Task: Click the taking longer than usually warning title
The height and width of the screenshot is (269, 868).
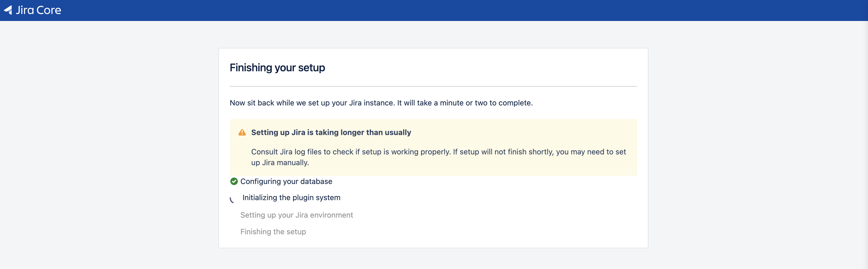Action: click(331, 132)
